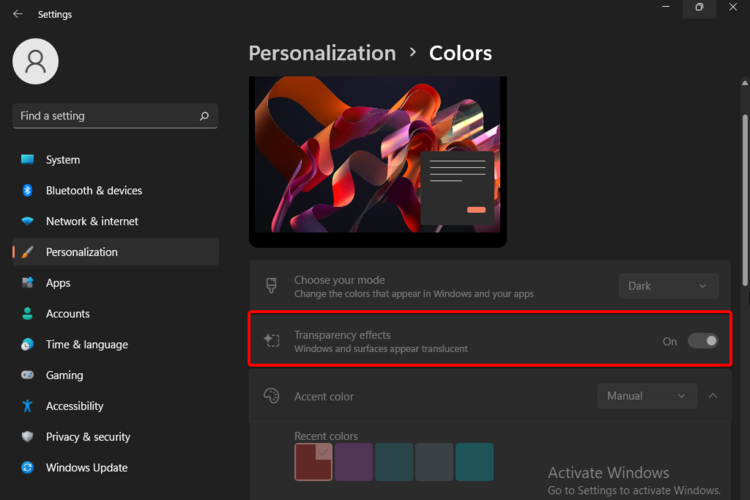Collapse the Accent color section chevron
This screenshot has width=750, height=500.
[713, 396]
